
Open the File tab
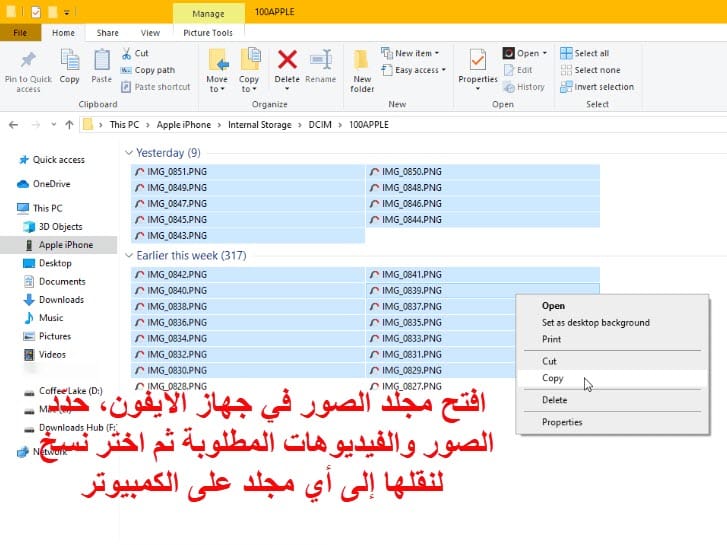[x=20, y=33]
